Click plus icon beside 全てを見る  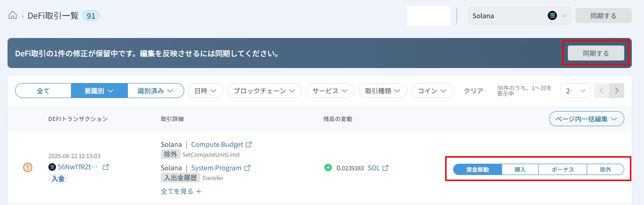tap(199, 191)
